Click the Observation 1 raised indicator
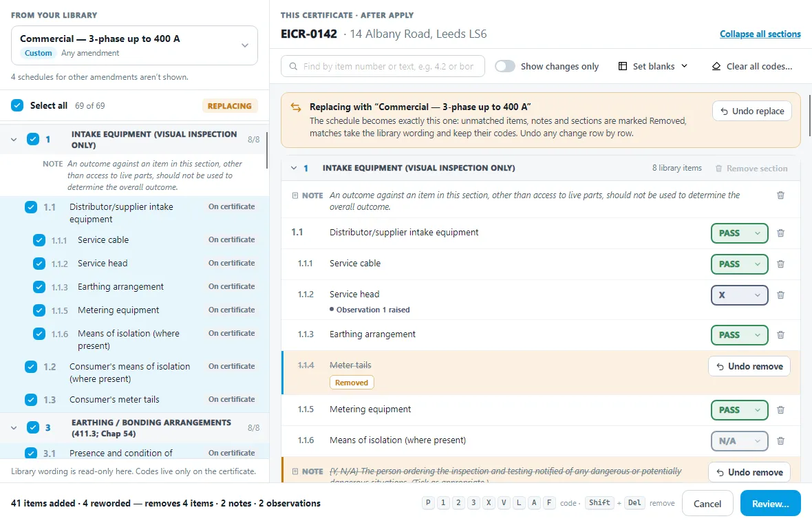 coord(370,310)
